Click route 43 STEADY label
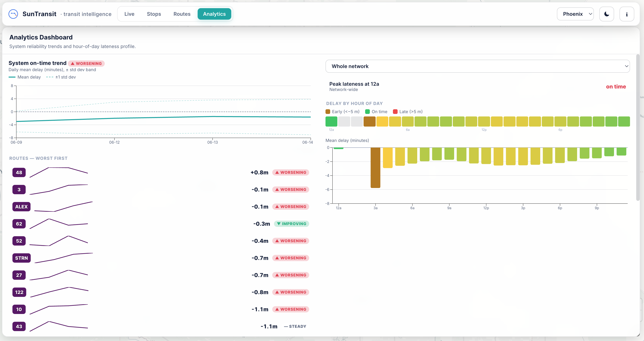The height and width of the screenshot is (341, 644). [295, 326]
